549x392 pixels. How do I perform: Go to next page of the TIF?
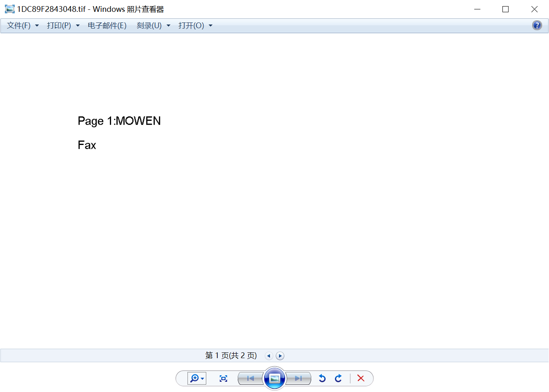click(280, 356)
